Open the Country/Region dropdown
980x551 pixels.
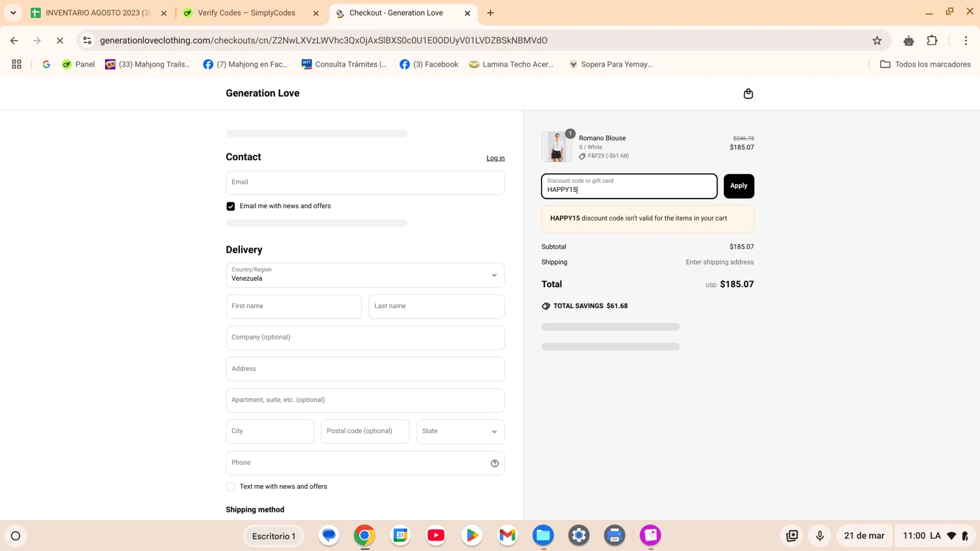coord(365,275)
